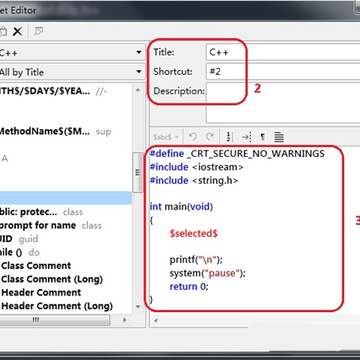
Task: Select the snippet row labeled only 'A'
Action: (x=66, y=158)
